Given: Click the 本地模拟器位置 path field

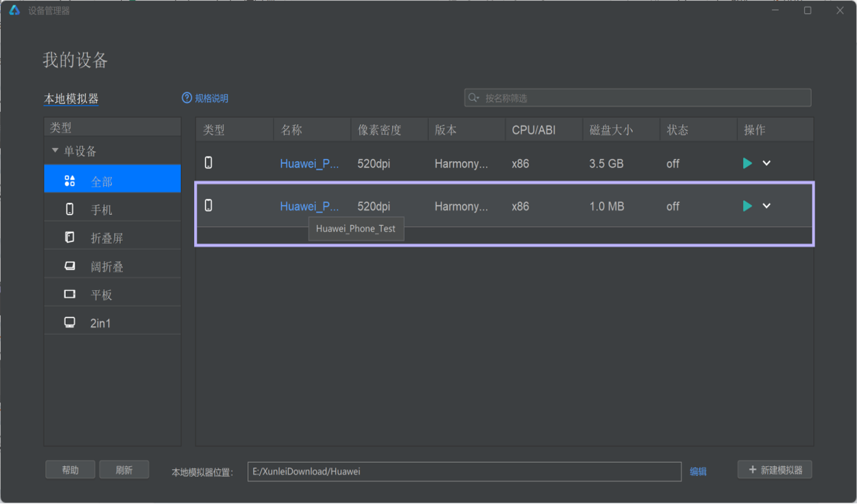Looking at the screenshot, I should click(464, 471).
